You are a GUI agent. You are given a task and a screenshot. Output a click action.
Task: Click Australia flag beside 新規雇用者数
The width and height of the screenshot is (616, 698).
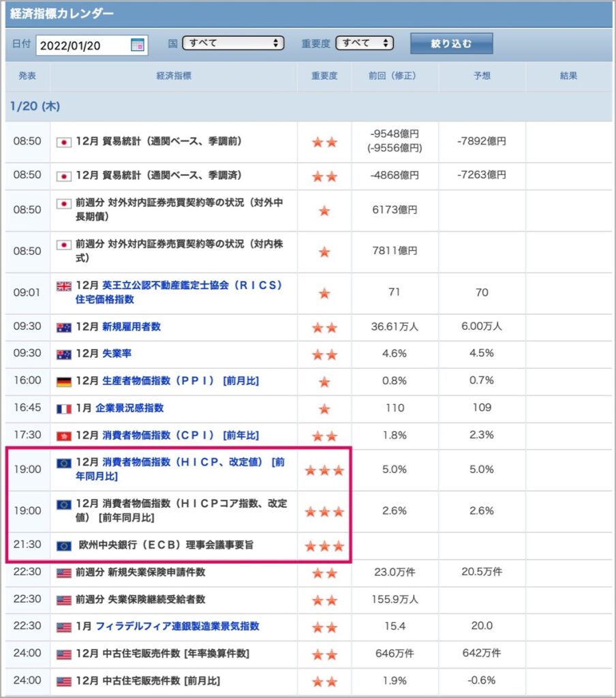[x=63, y=328]
